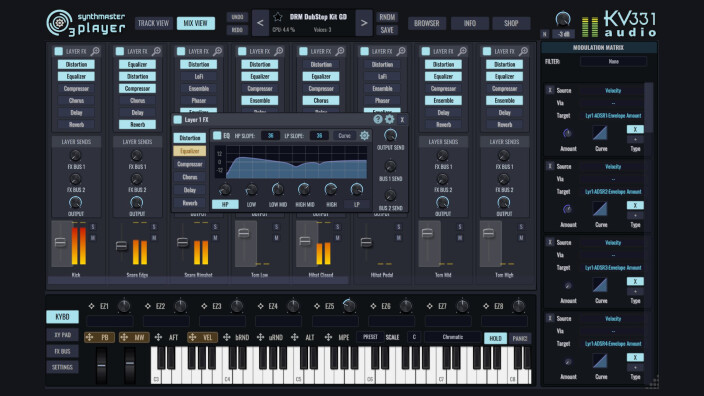Viewport: 704px width, 396px height.
Task: Go to previous preset arrow
Action: pyautogui.click(x=260, y=23)
